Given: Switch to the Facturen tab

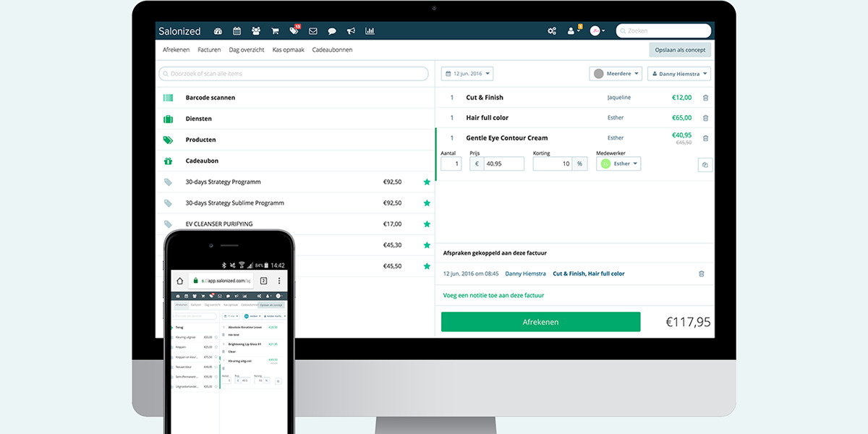Looking at the screenshot, I should 209,50.
